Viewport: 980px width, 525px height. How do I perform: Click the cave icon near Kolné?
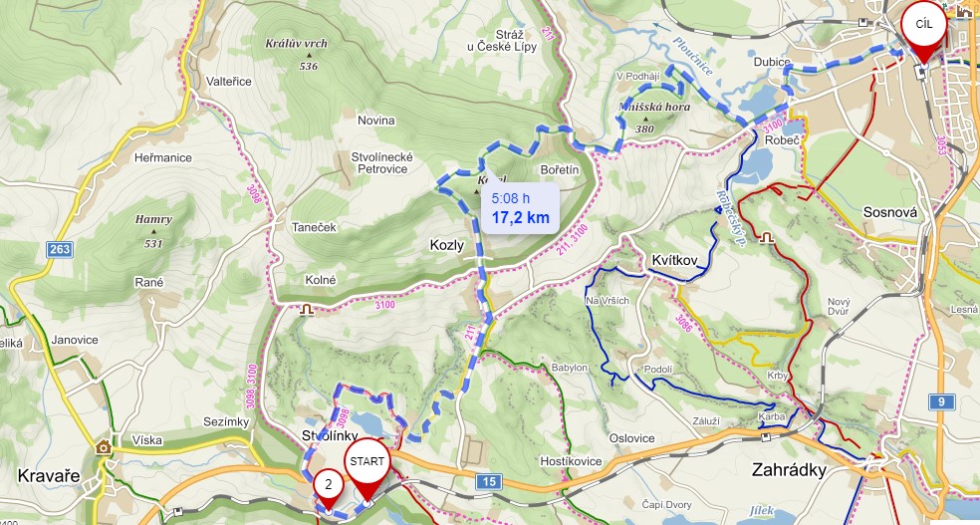coord(307,310)
